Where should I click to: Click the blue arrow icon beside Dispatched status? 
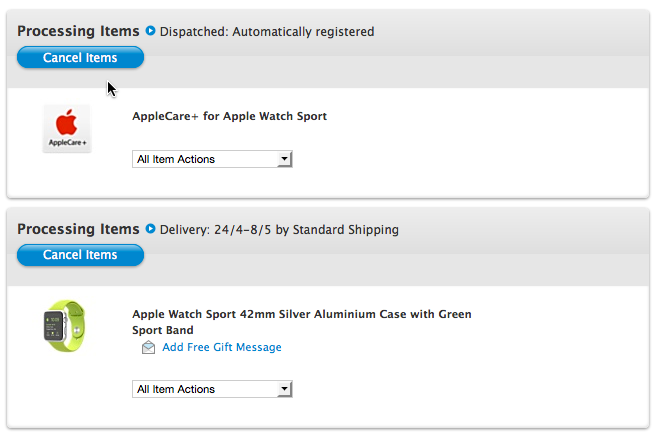[150, 31]
